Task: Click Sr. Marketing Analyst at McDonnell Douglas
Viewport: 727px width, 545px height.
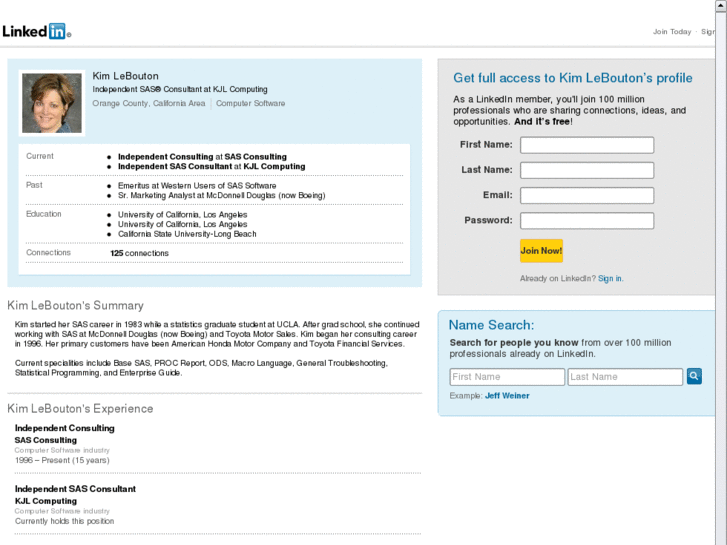Action: coord(222,195)
